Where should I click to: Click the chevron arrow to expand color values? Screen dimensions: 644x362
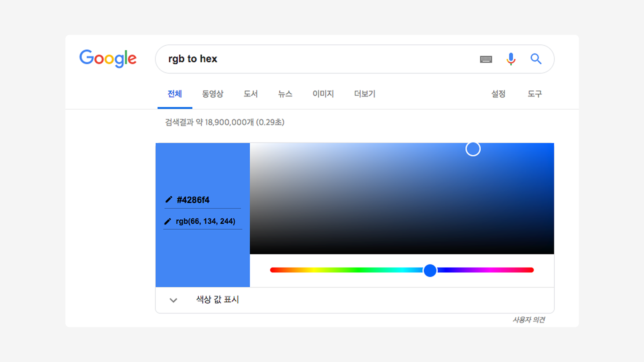point(173,300)
